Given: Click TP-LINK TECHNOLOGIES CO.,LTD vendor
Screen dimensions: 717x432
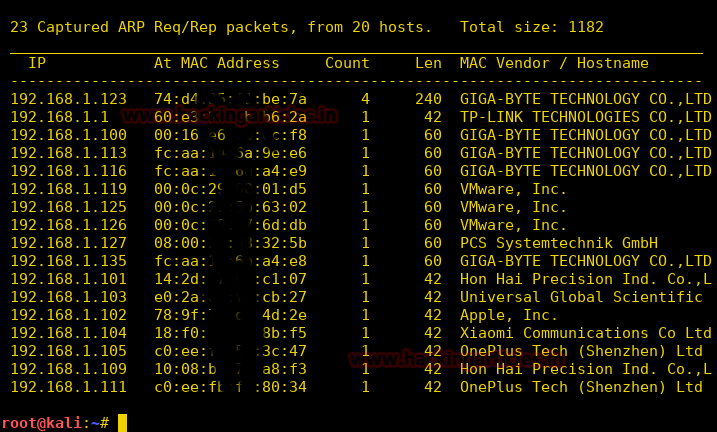Looking at the screenshot, I should (x=586, y=117).
